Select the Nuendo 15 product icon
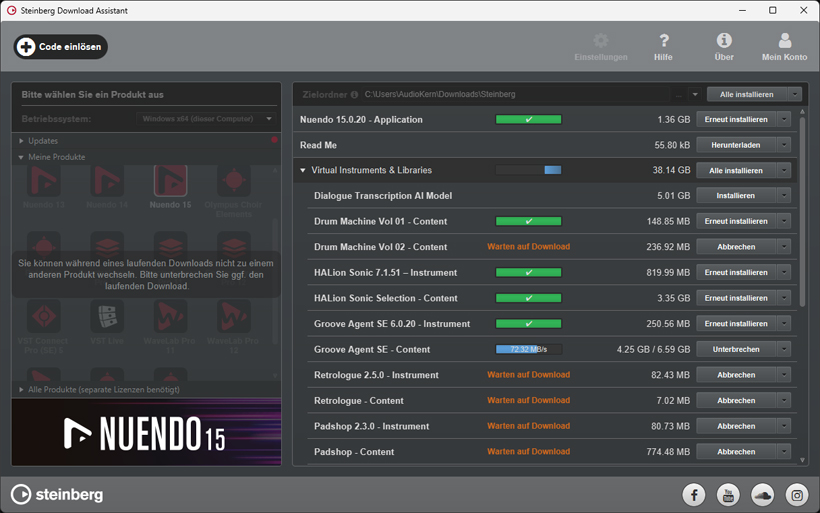This screenshot has width=820, height=513. pyautogui.click(x=170, y=181)
